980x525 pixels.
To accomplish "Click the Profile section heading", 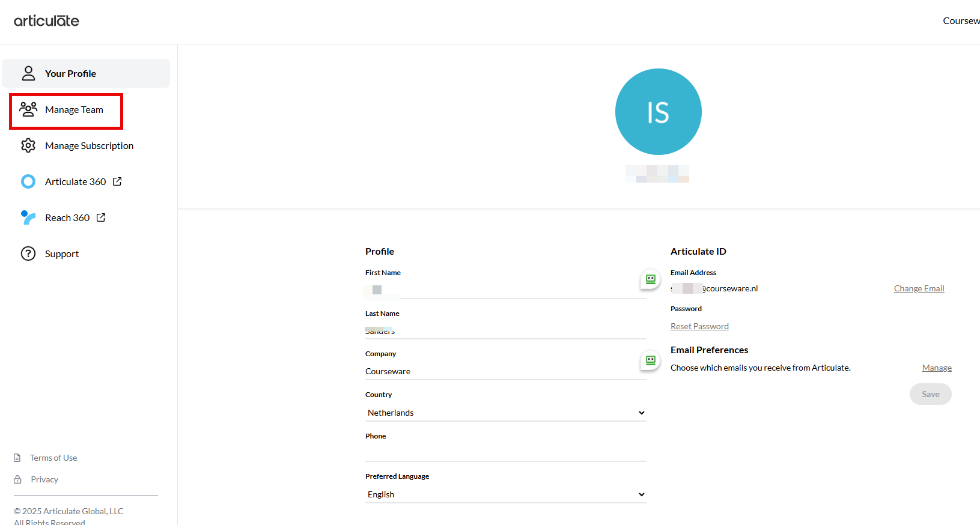I will [380, 251].
